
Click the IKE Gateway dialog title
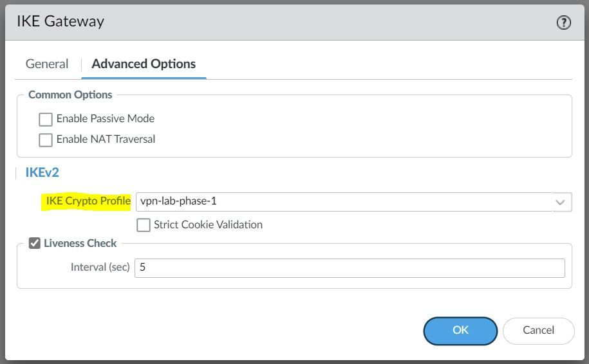pos(61,21)
